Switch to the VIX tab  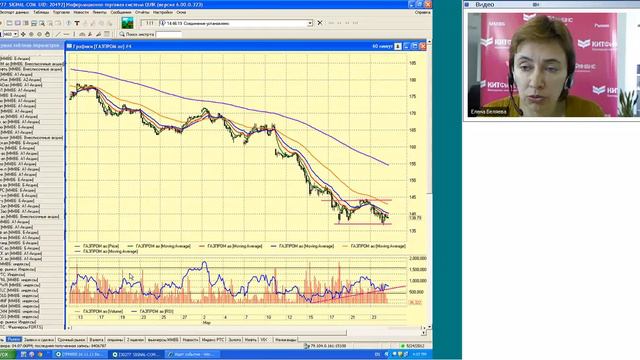pyautogui.click(x=264, y=339)
